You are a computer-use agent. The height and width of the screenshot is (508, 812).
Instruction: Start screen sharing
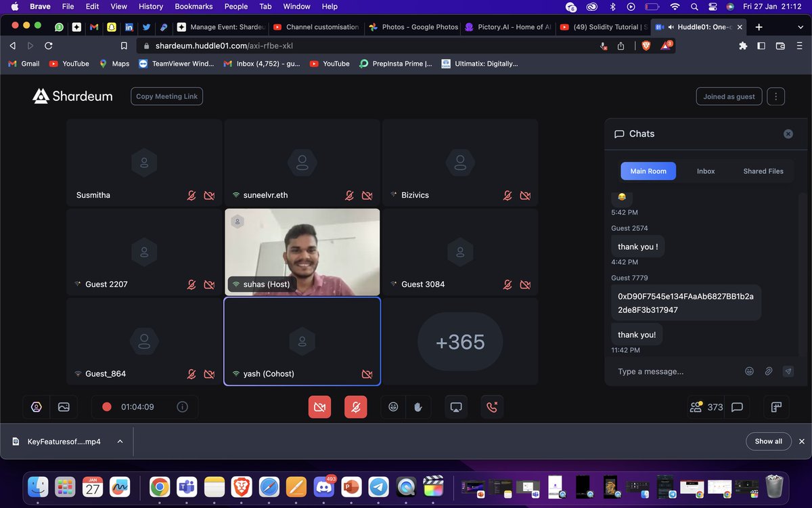tap(455, 406)
